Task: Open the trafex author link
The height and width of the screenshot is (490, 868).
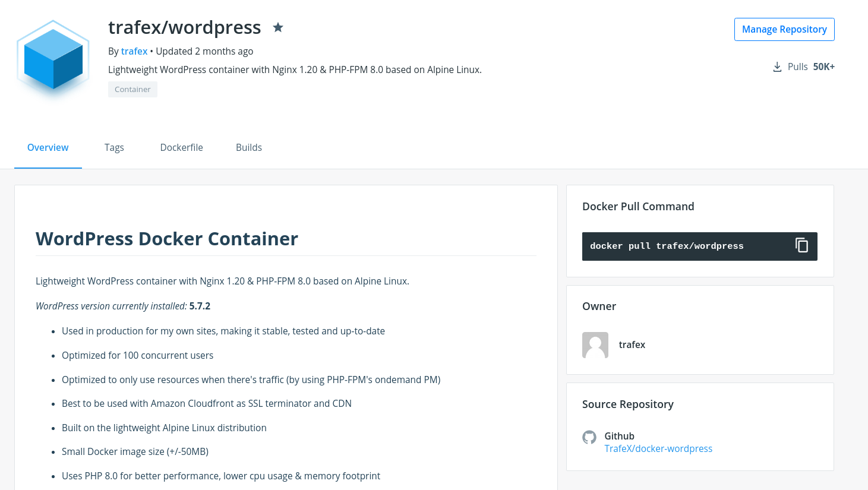Action: point(134,51)
